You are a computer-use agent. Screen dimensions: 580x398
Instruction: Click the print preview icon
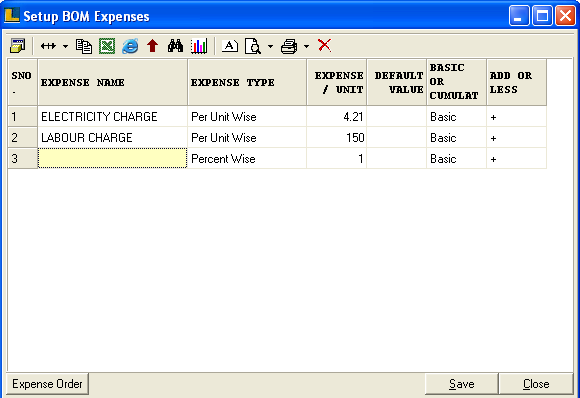click(x=253, y=46)
